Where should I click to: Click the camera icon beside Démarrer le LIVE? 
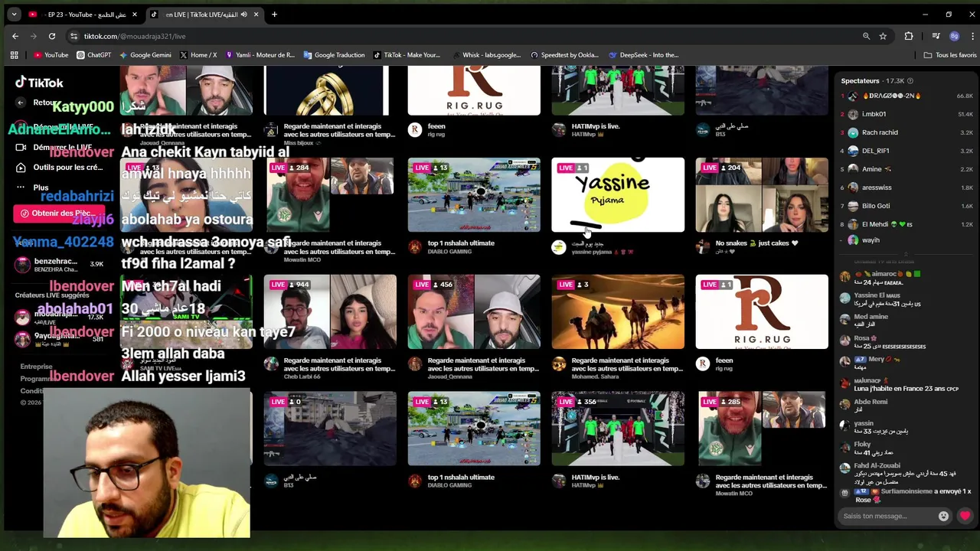(x=21, y=147)
